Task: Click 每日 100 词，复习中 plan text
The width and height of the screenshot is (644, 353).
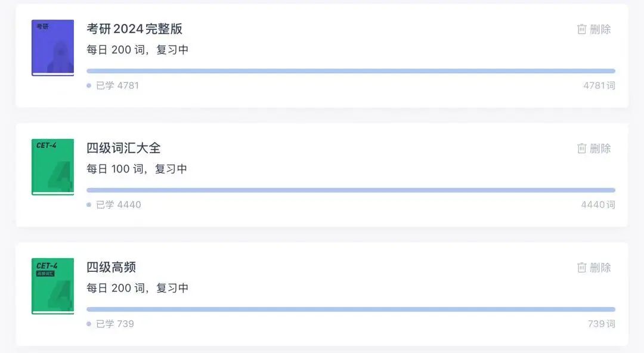Action: pos(137,169)
